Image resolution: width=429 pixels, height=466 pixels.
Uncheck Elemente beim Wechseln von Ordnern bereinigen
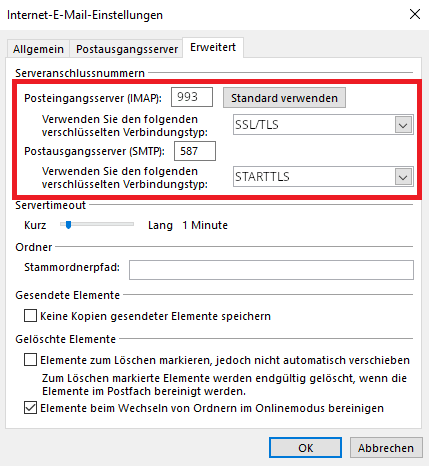click(x=30, y=408)
